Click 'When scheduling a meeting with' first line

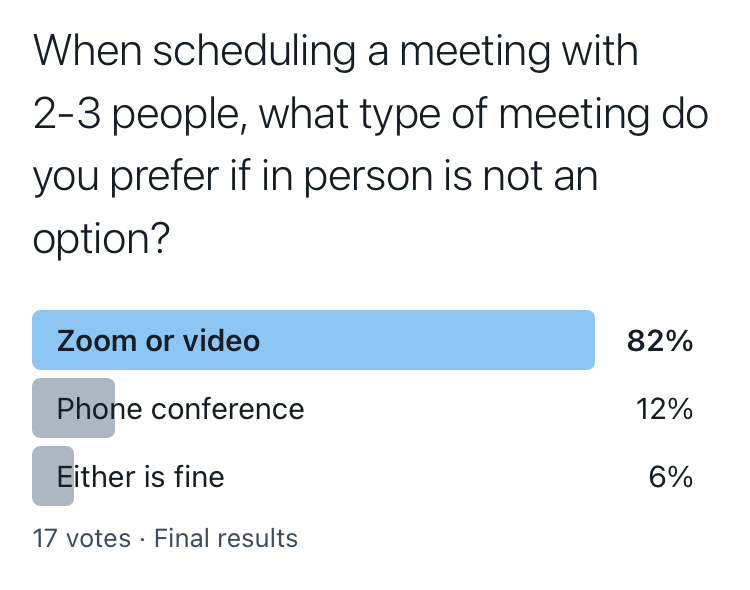click(x=335, y=50)
